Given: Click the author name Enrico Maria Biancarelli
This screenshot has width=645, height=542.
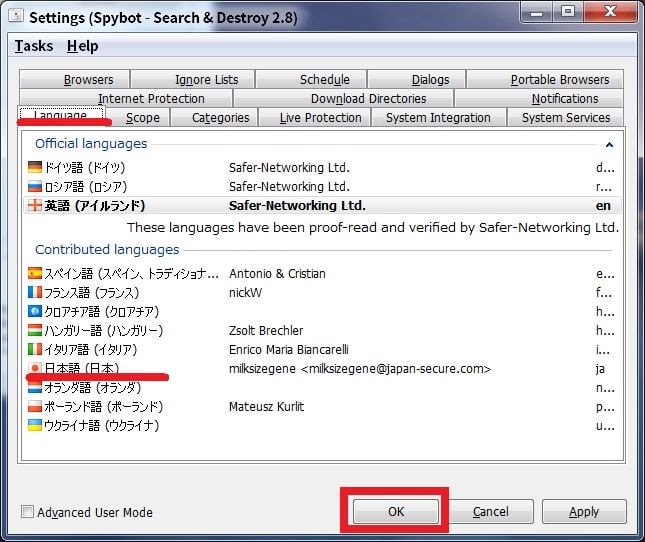Looking at the screenshot, I should click(x=288, y=349).
